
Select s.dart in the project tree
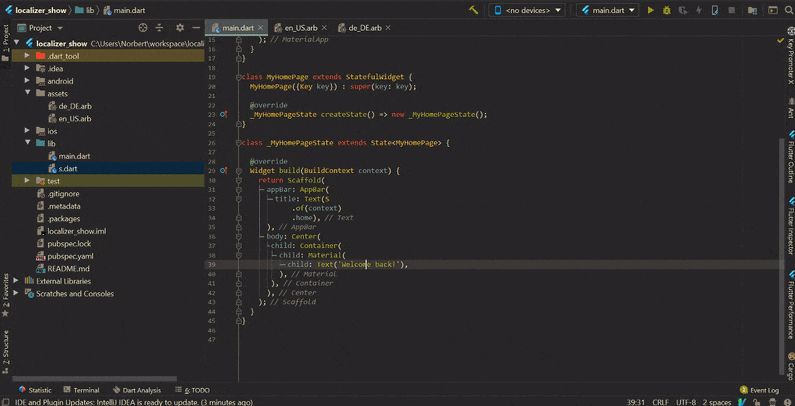pos(108,168)
